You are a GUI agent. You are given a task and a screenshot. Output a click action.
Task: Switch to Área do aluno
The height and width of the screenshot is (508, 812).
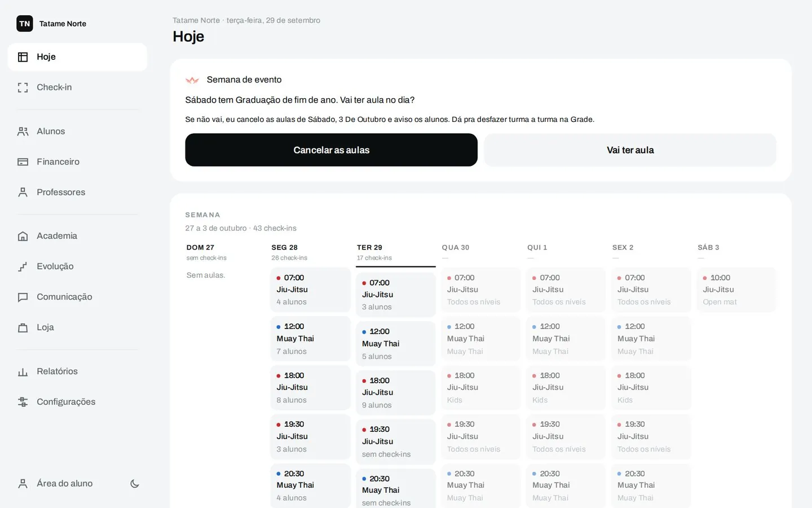click(65, 484)
